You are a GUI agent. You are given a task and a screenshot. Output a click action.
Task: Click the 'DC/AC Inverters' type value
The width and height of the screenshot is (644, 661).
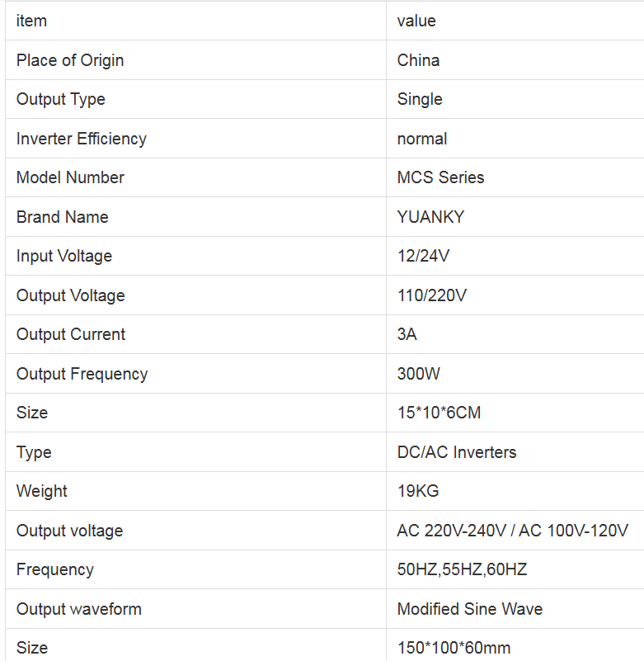tap(457, 452)
